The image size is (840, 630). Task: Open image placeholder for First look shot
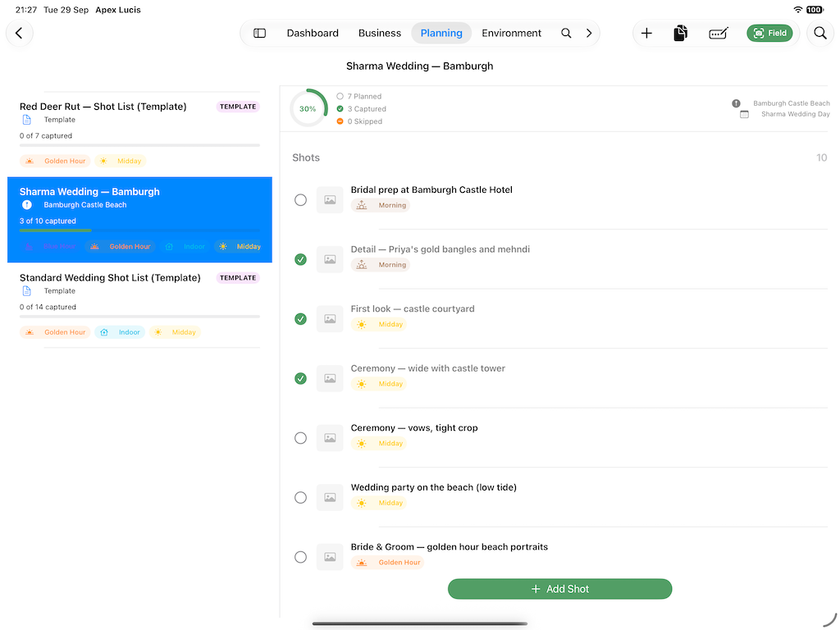click(x=330, y=319)
